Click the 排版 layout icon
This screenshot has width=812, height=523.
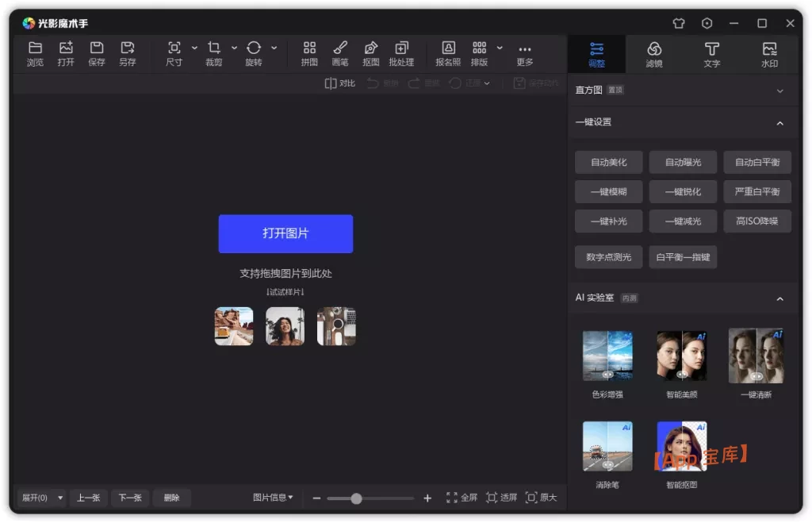click(479, 53)
